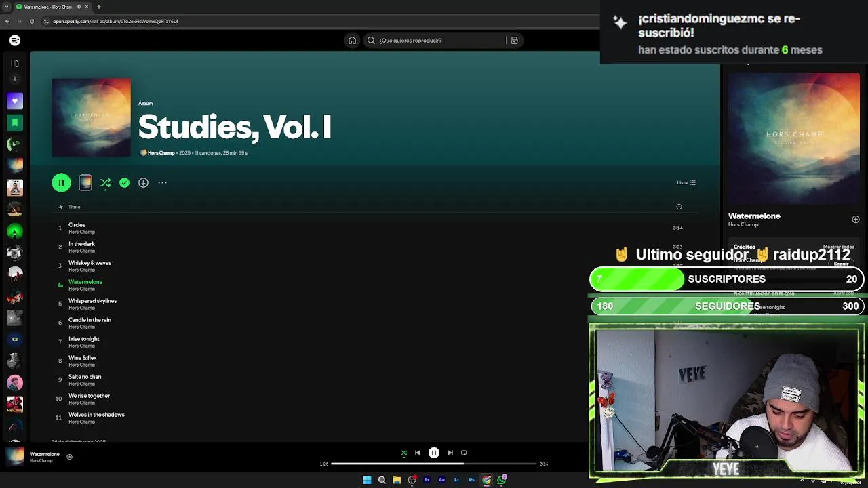The image size is (868, 488).
Task: Toggle shuffle in the bottom player
Action: (404, 453)
